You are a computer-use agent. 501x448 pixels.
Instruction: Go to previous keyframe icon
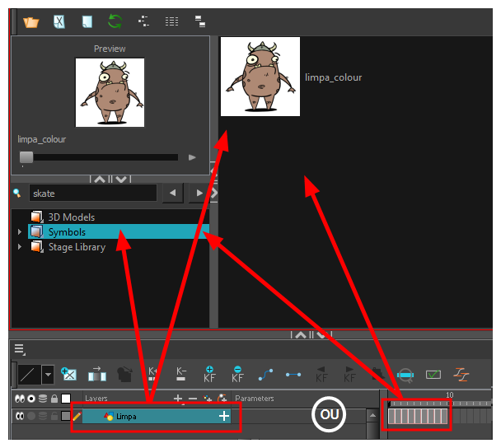coord(321,374)
